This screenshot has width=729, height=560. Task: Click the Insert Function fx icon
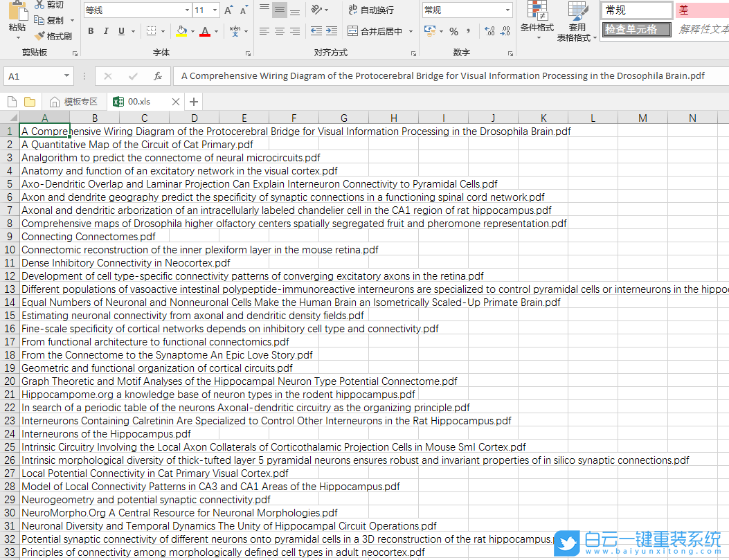[158, 76]
